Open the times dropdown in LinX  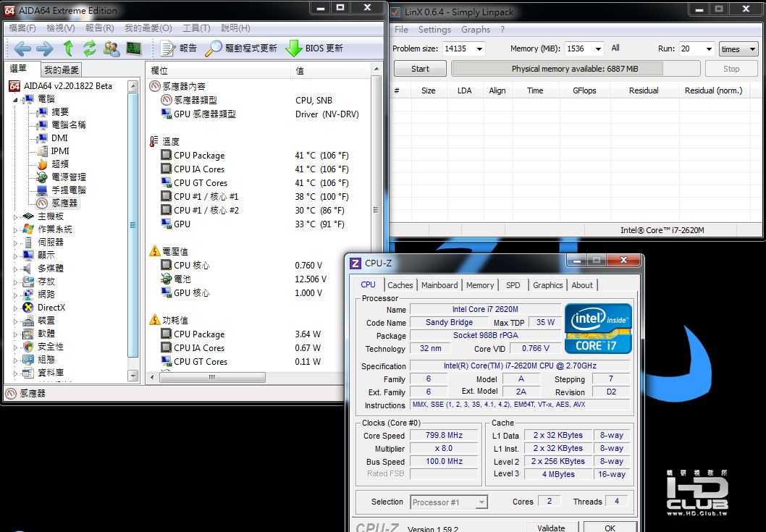738,48
